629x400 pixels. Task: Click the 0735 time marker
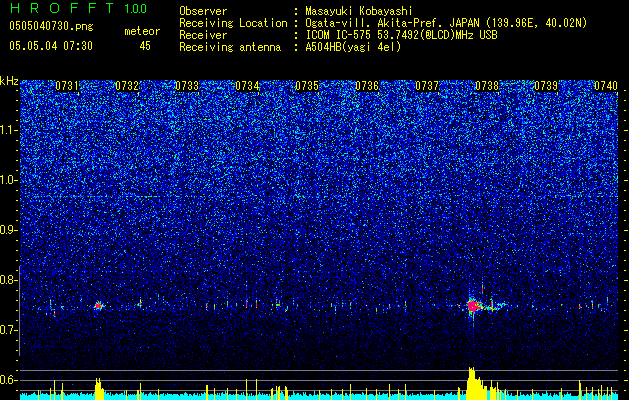(307, 86)
